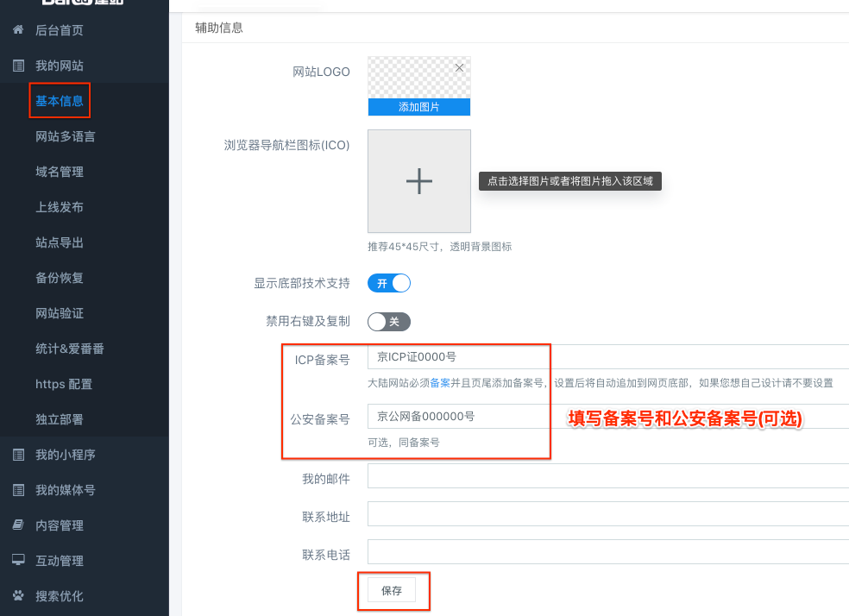Open 后台首页 in sidebar
The image size is (849, 616).
coord(60,30)
